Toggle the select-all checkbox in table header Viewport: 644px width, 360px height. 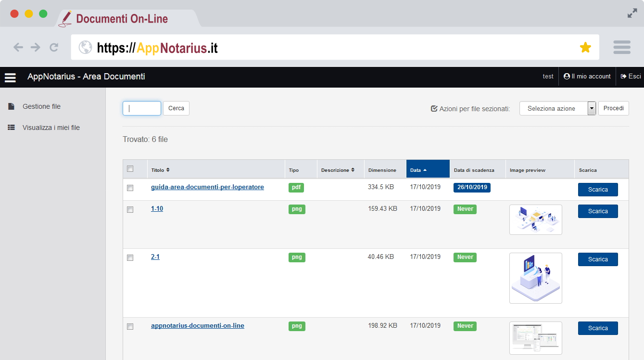point(130,169)
